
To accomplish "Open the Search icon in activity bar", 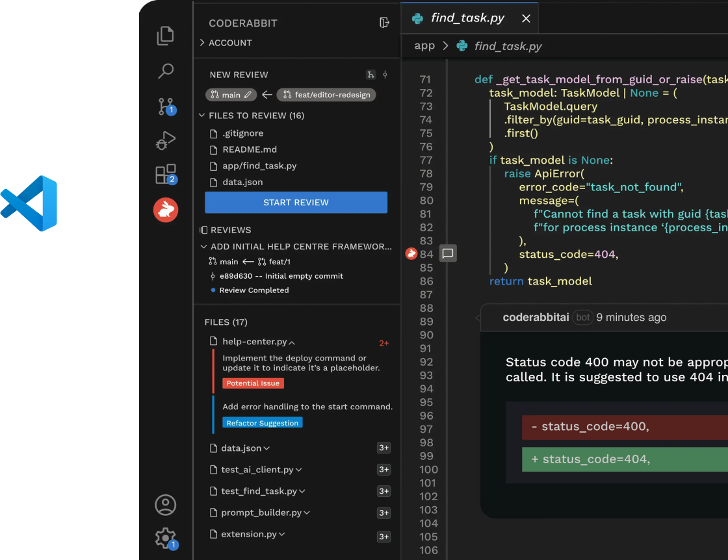I will click(x=165, y=71).
